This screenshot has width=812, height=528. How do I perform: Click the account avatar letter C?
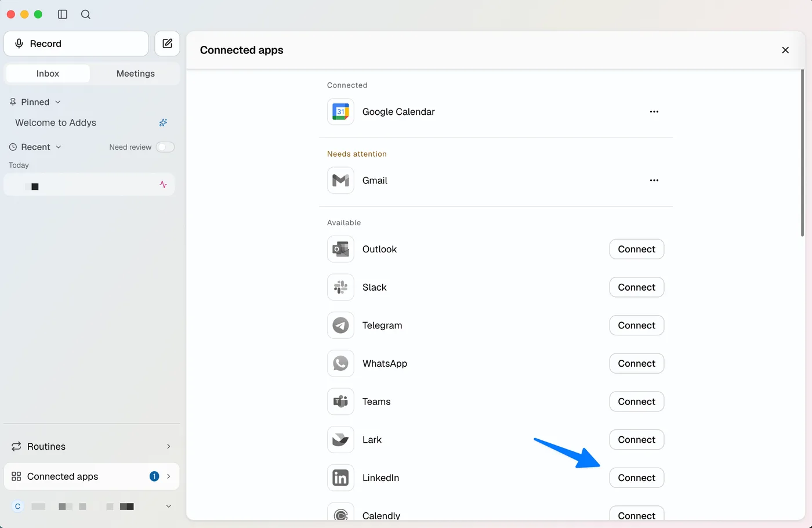point(17,507)
